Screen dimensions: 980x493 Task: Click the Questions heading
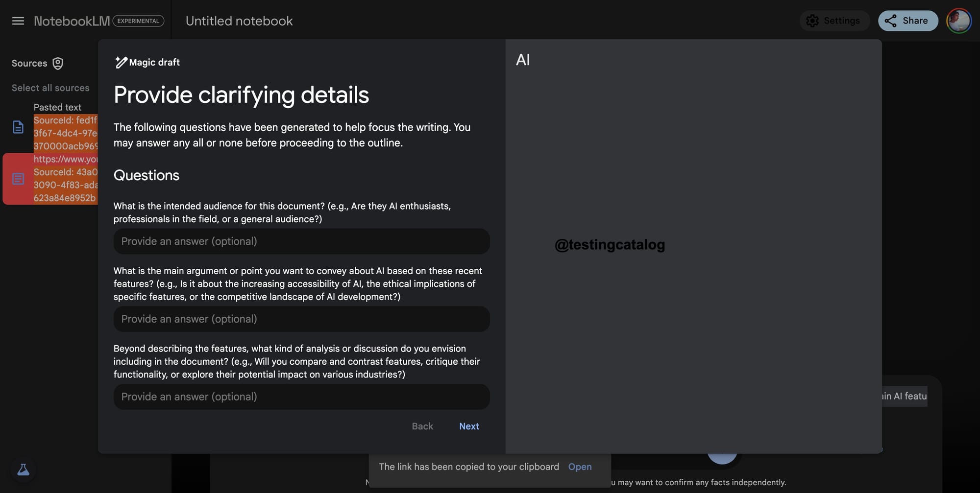pyautogui.click(x=147, y=175)
